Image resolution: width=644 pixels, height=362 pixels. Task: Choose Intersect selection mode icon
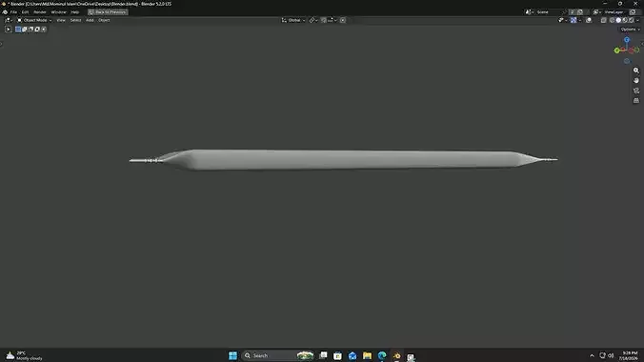pos(44,30)
